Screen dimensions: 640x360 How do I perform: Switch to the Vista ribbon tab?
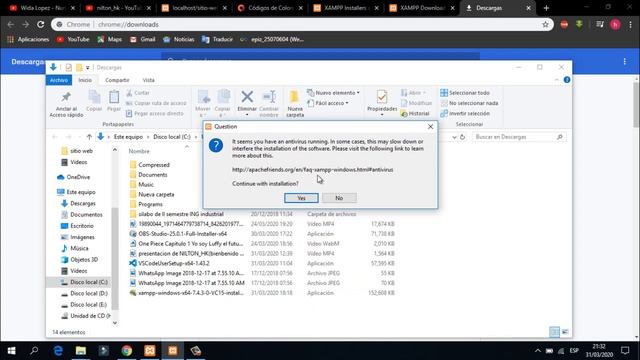(x=149, y=80)
